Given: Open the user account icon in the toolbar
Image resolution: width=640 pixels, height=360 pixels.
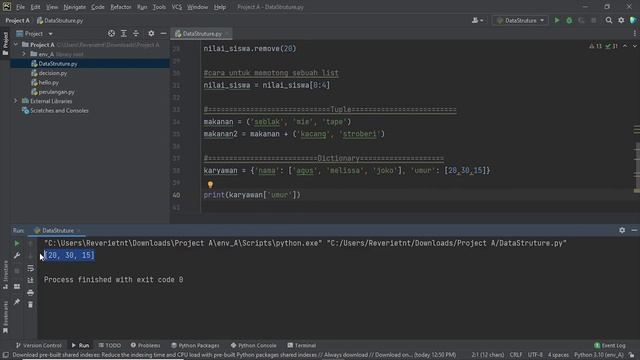Looking at the screenshot, I should coord(477,20).
